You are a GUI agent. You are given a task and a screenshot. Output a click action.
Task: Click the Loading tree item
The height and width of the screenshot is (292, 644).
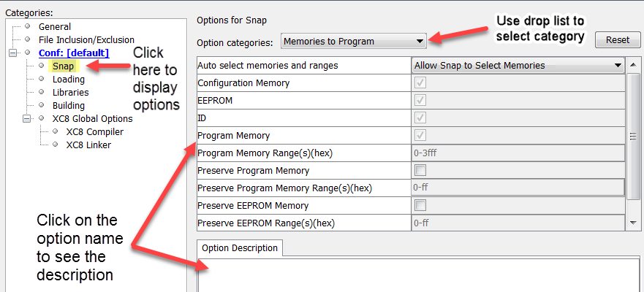(x=69, y=80)
